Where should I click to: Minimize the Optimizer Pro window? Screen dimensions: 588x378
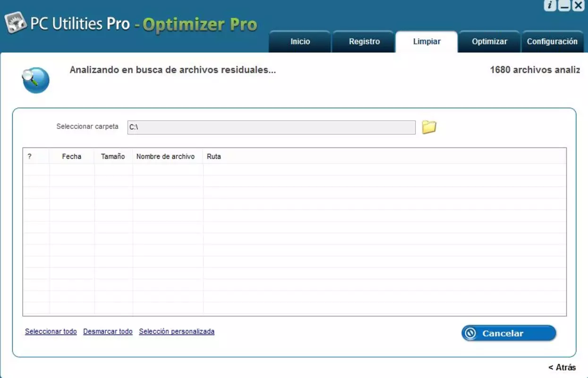point(564,6)
